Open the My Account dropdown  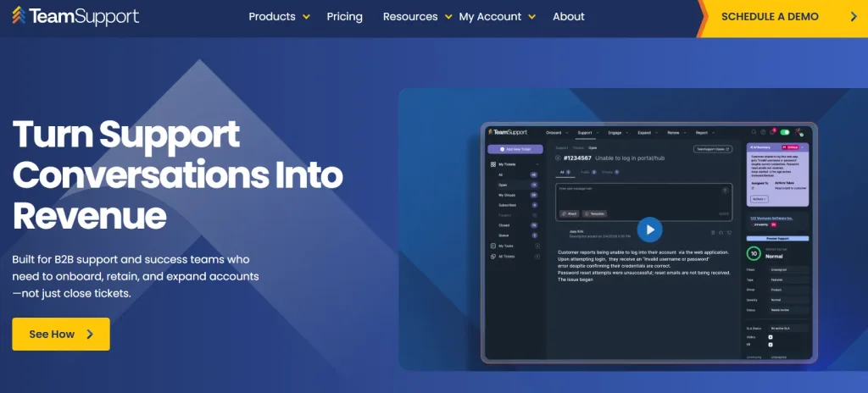pos(497,17)
